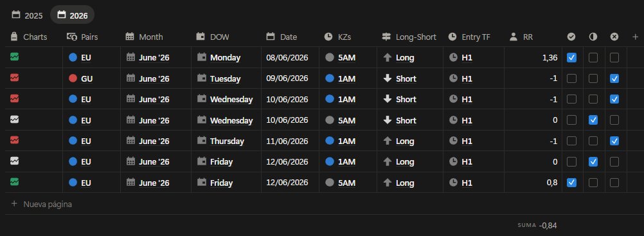Switch to the 2025 view tab
This screenshot has height=236, width=644.
27,15
